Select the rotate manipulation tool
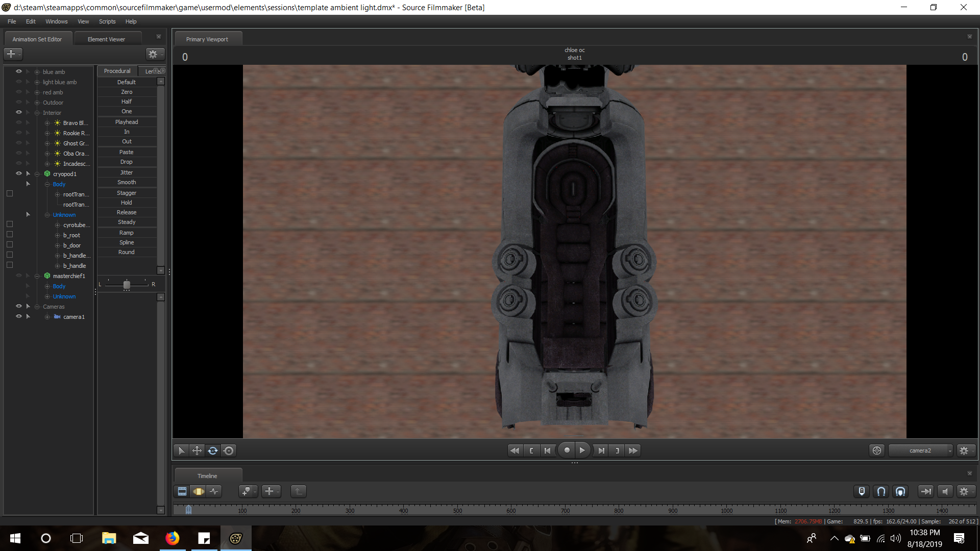Image resolution: width=980 pixels, height=551 pixels. [x=213, y=450]
